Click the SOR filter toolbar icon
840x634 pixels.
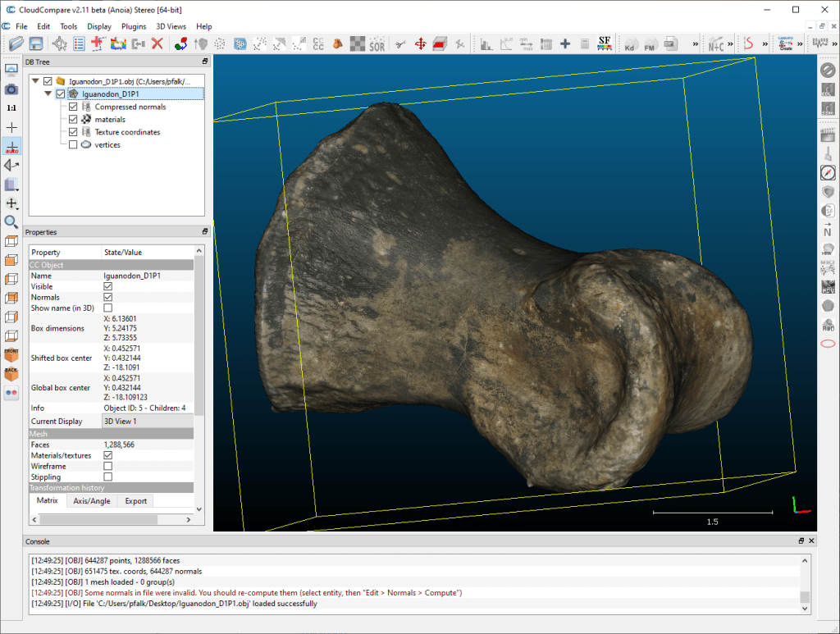click(x=377, y=43)
